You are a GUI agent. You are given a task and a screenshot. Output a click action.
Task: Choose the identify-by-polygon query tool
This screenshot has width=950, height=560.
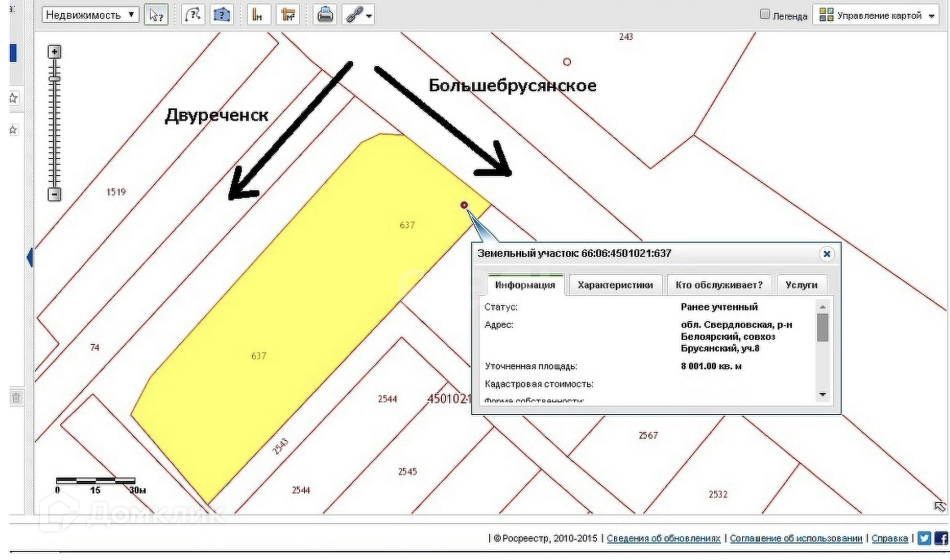[x=222, y=15]
